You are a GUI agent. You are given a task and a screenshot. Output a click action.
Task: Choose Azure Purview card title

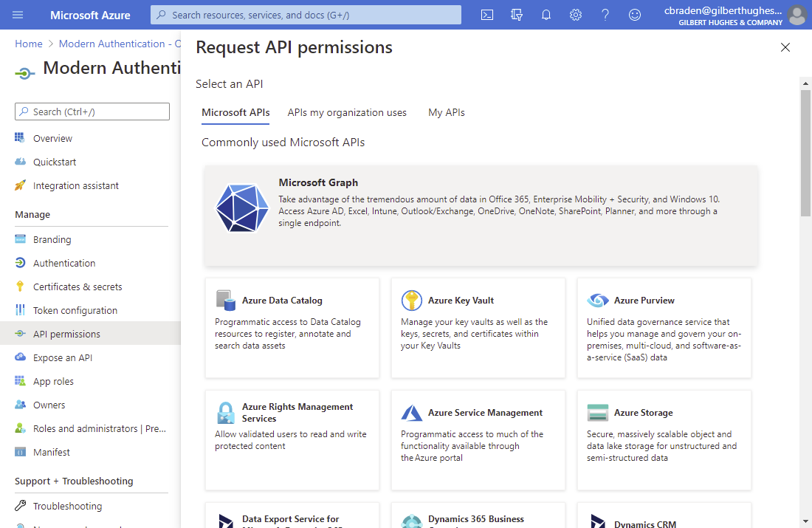pos(644,301)
